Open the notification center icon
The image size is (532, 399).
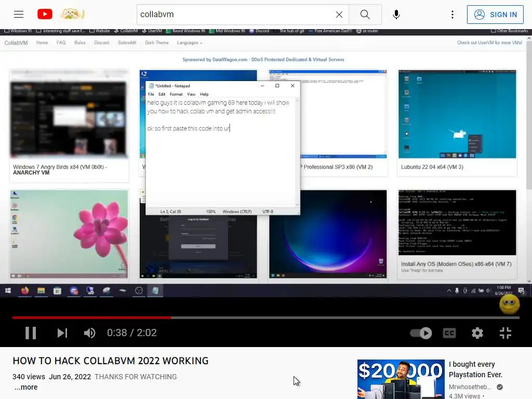coord(522,291)
